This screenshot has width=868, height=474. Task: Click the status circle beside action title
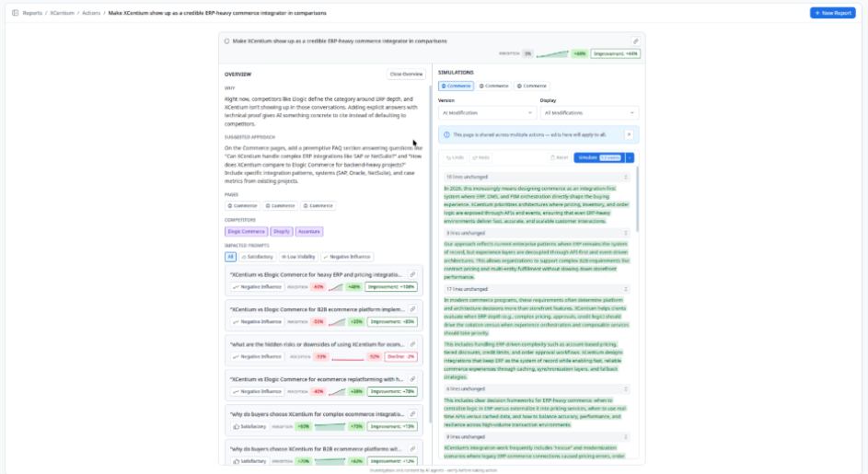(x=227, y=41)
